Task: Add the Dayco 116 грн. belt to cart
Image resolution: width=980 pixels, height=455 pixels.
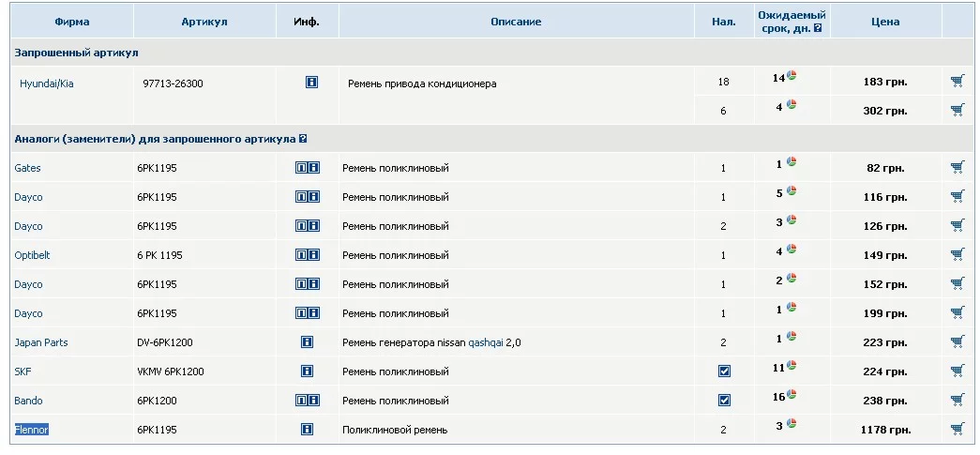Action: pos(957,196)
